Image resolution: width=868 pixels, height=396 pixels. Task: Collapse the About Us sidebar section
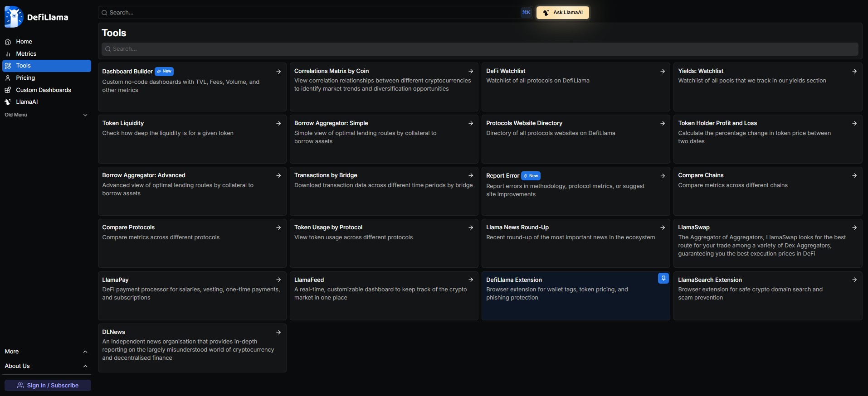(85, 366)
